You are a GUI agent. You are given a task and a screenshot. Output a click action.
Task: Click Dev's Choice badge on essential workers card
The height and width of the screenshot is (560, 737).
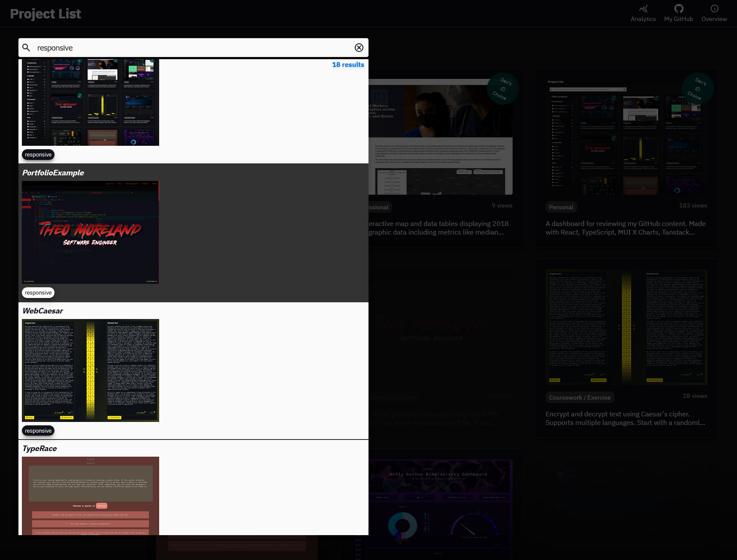(x=502, y=89)
